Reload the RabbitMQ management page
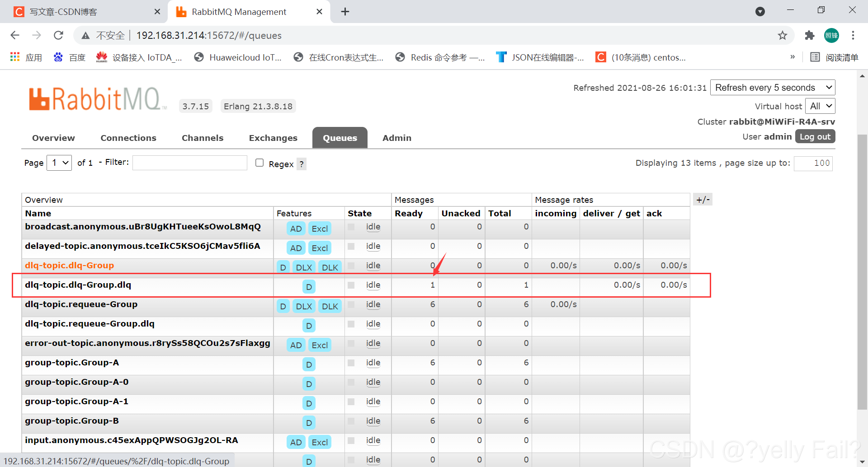This screenshot has height=467, width=868. (58, 35)
